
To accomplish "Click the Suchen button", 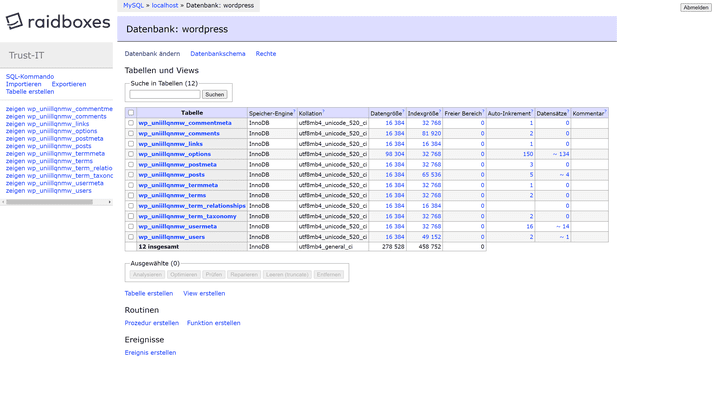I will pos(214,95).
